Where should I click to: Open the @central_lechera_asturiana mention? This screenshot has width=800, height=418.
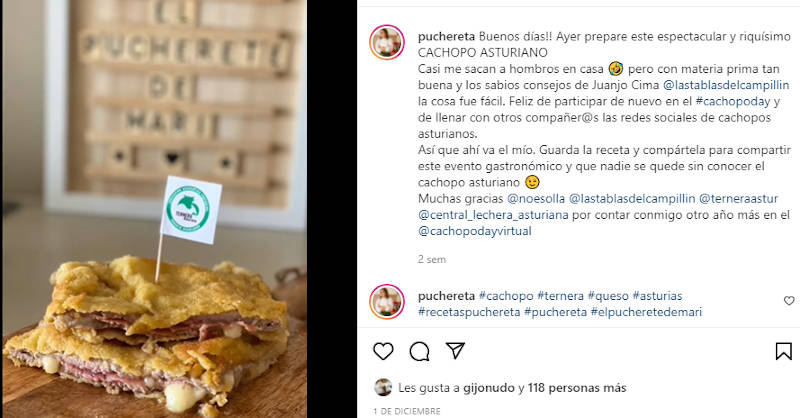coord(493,215)
